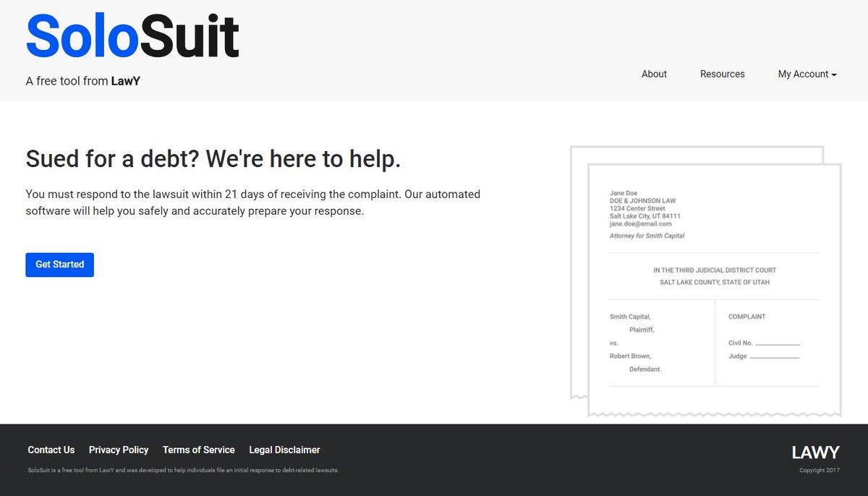Open the Resources page
Viewport: 868px width, 496px height.
722,74
